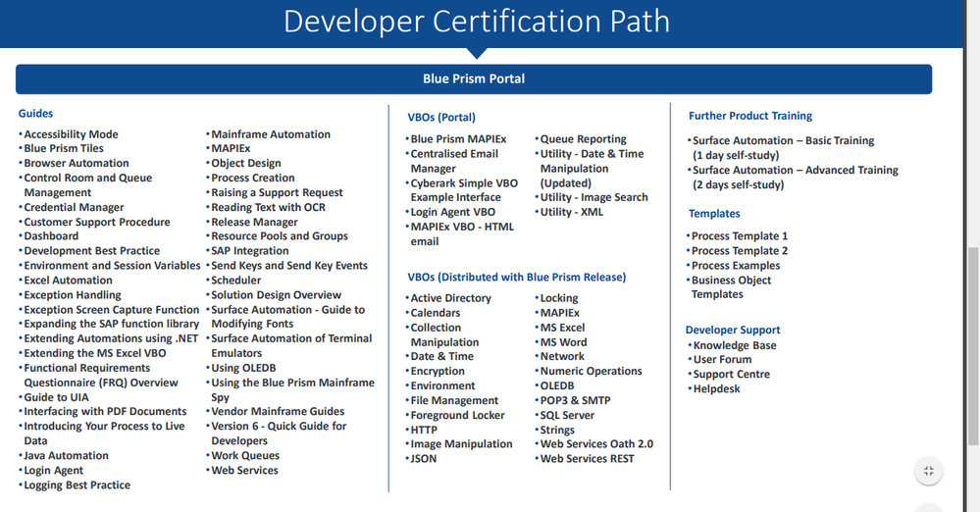Click the Developer Certification Path title
This screenshot has width=980, height=512.
476,22
